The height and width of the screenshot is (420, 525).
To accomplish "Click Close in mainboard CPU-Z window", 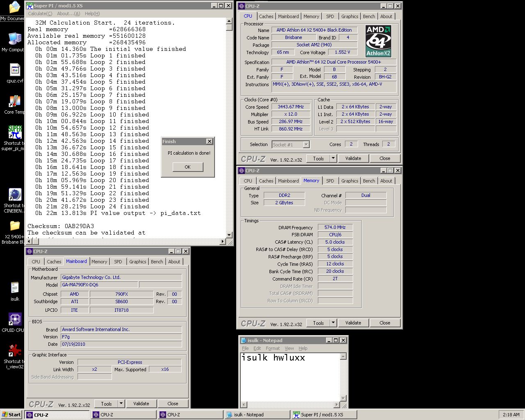I will [173, 404].
